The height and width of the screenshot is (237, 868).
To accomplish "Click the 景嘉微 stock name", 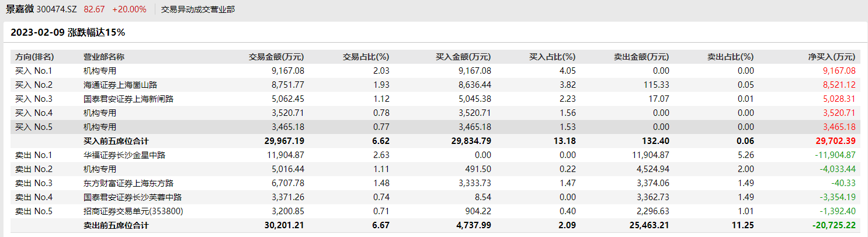I will click(20, 9).
